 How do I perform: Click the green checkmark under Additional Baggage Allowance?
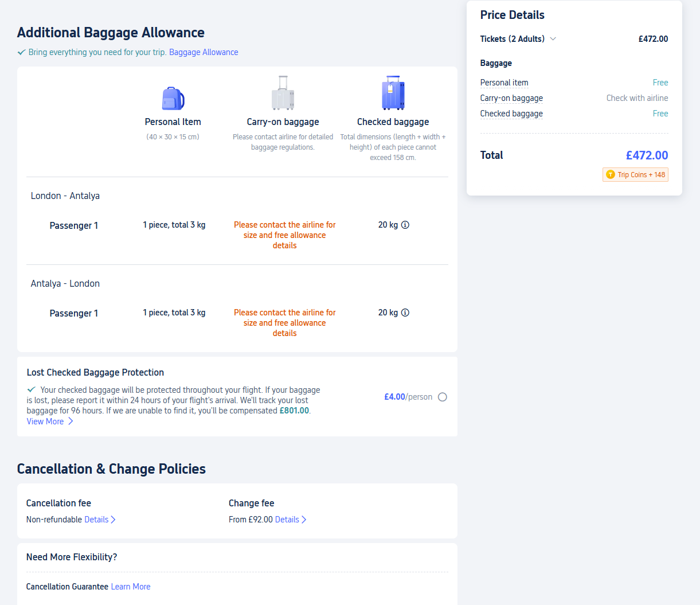click(21, 52)
